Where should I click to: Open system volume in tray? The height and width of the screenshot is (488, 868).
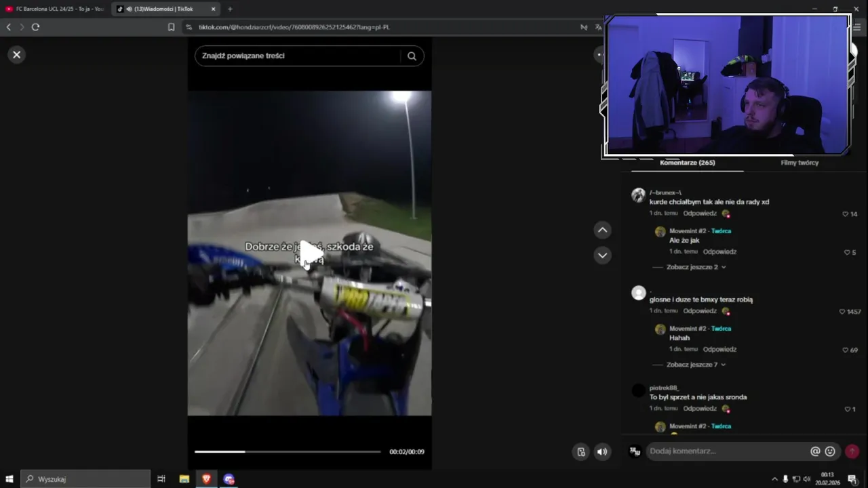pyautogui.click(x=807, y=479)
